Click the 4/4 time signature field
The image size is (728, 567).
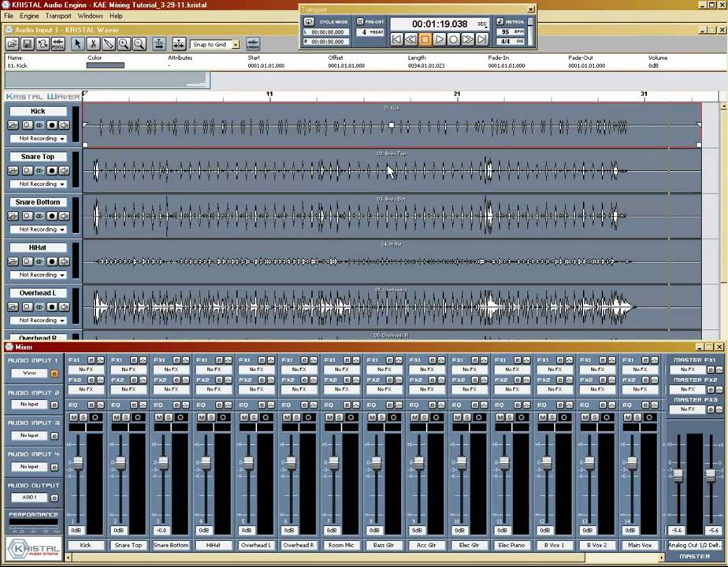(511, 41)
